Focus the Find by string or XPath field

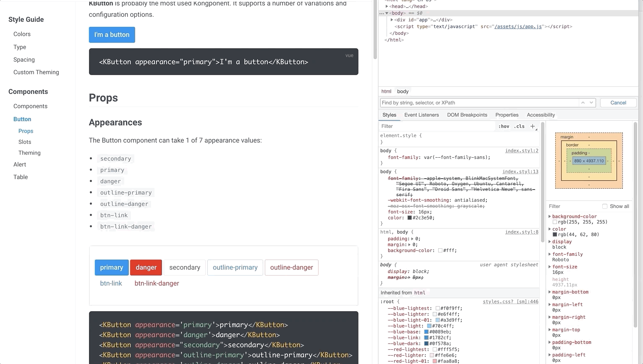click(479, 103)
